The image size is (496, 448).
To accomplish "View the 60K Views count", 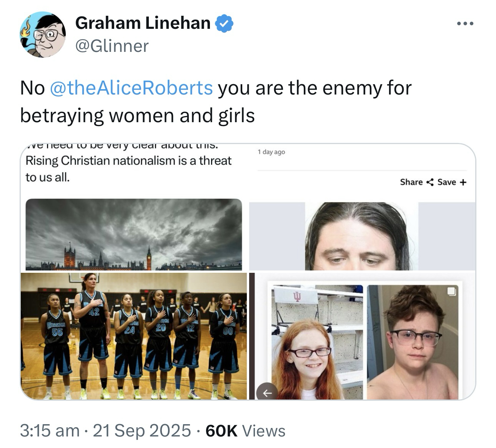I will [246, 431].
